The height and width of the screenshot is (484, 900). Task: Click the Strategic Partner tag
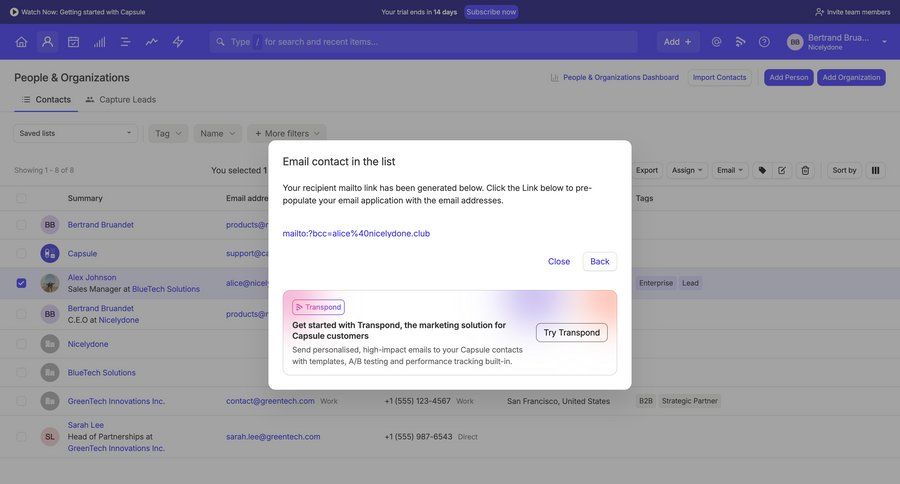[689, 401]
